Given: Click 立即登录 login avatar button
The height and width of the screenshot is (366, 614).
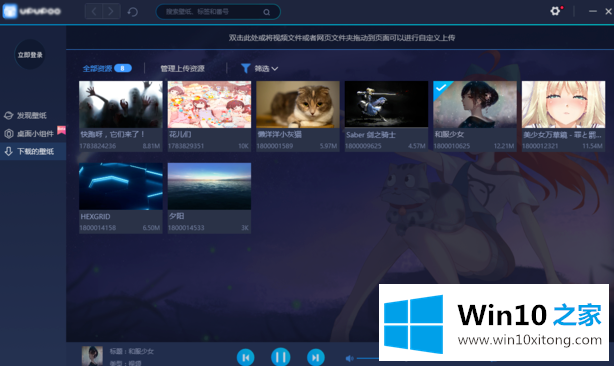Looking at the screenshot, I should [x=30, y=55].
